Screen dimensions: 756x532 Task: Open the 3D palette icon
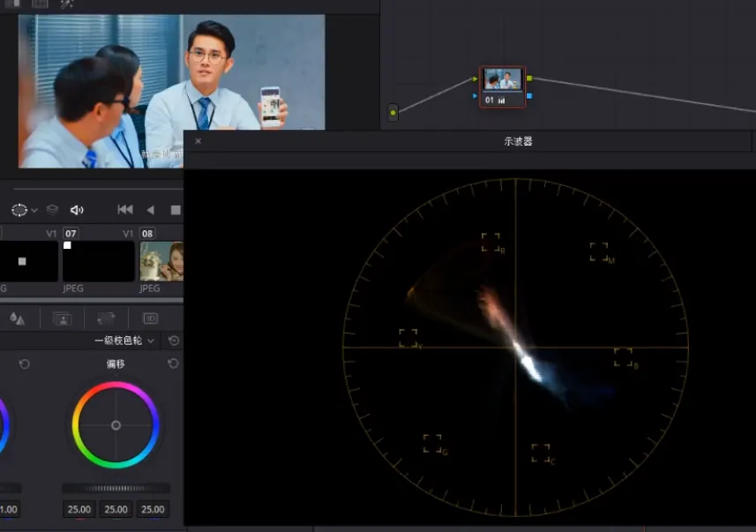(x=151, y=318)
